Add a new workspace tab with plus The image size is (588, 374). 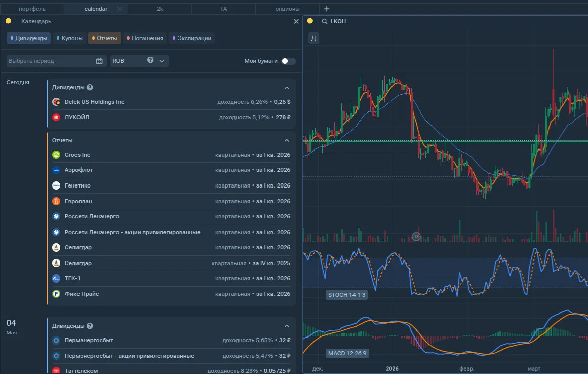(x=327, y=9)
